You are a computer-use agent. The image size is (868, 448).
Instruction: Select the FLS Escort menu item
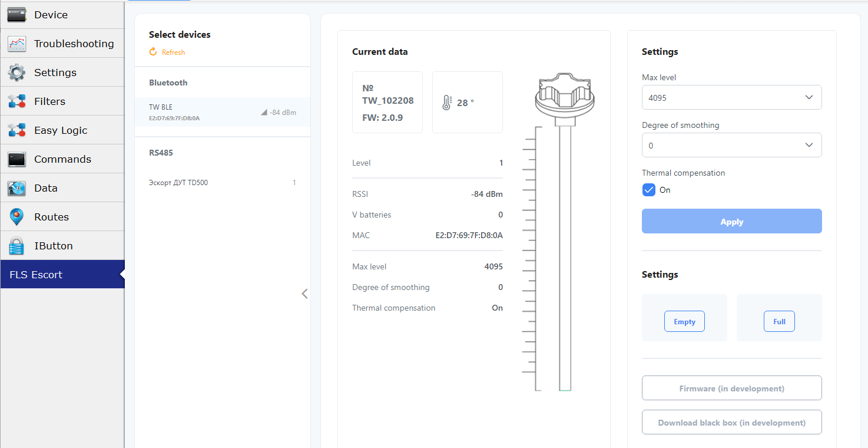click(x=62, y=275)
